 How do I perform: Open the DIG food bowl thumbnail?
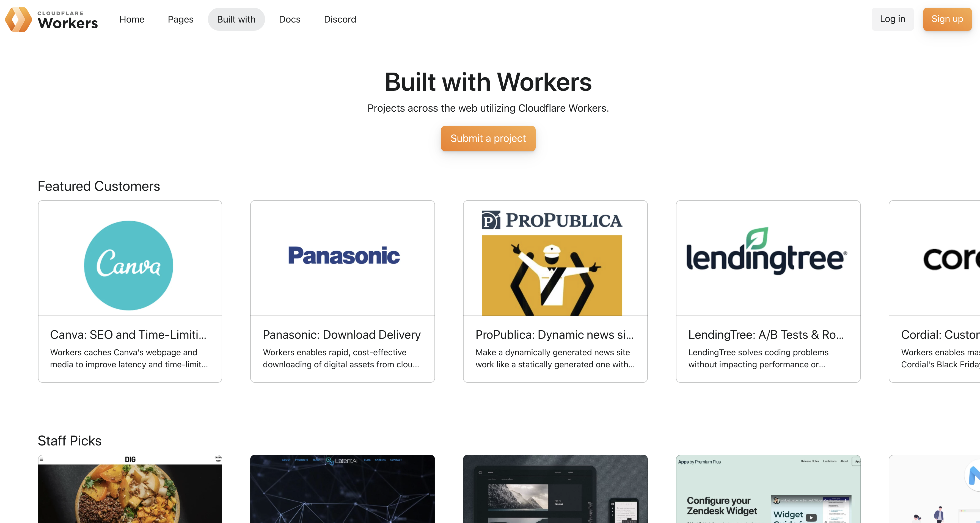point(130,489)
